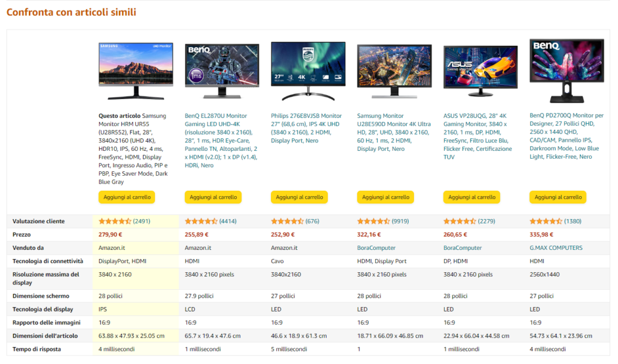Add the BenQ EL2870U monitor to cart
This screenshot has height=364, width=618.
213,197
